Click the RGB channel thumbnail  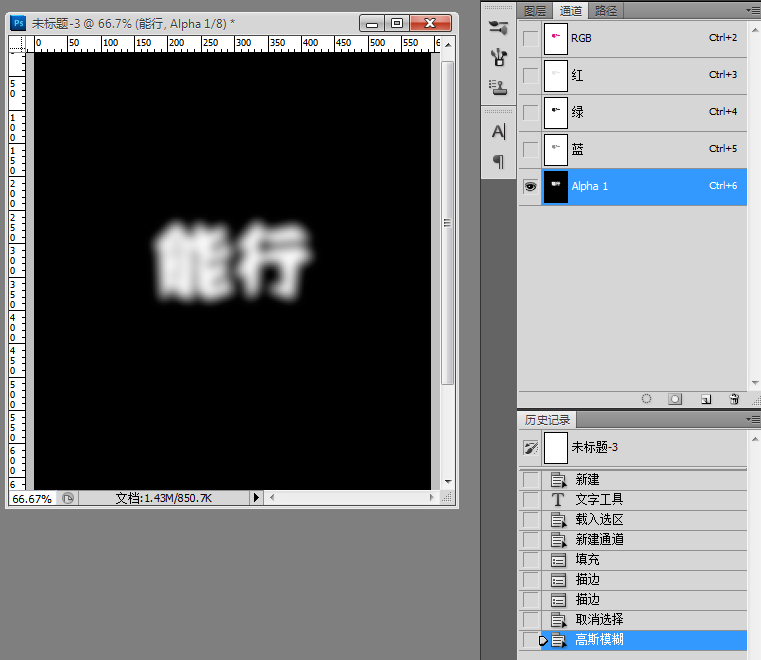coord(556,38)
